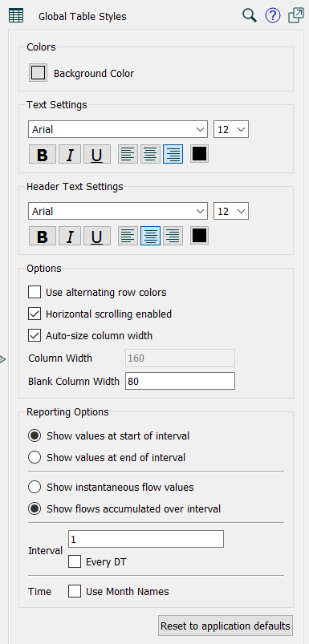Open help via the question mark icon

[x=273, y=16]
